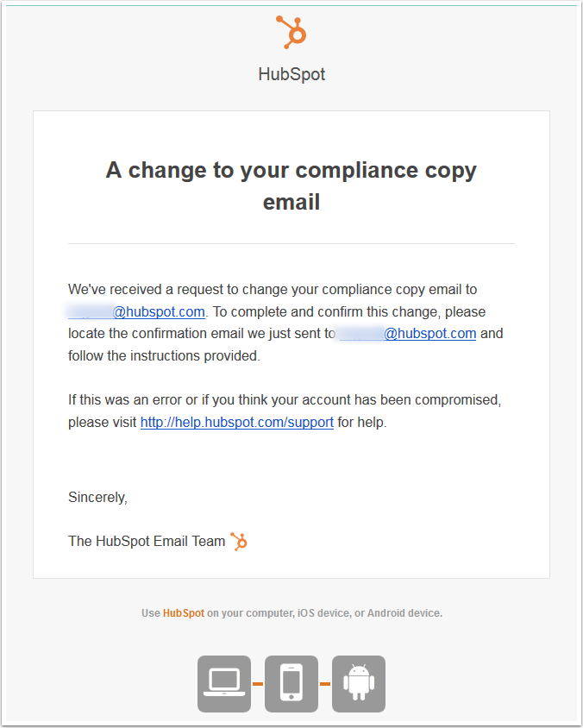Click the orange connector between laptop and phone icons
This screenshot has height=728, width=583.
[258, 684]
